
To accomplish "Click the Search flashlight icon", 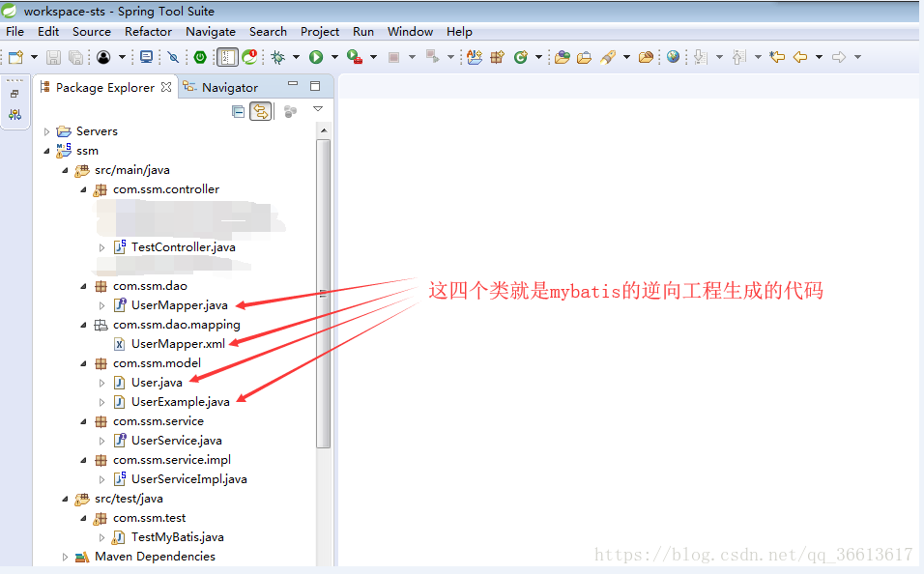I will 608,57.
